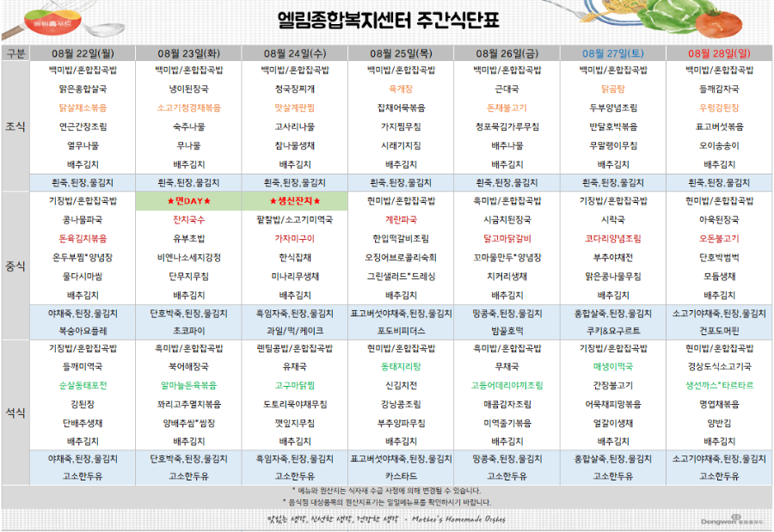This screenshot has width=774, height=532.
Task: Click the green 매생이떡국 cell
Action: (613, 367)
